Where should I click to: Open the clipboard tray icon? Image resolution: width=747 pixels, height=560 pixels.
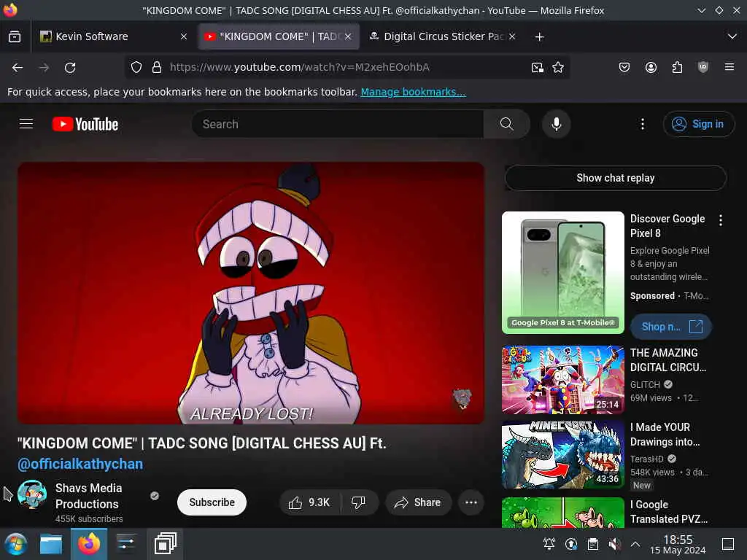(x=593, y=544)
